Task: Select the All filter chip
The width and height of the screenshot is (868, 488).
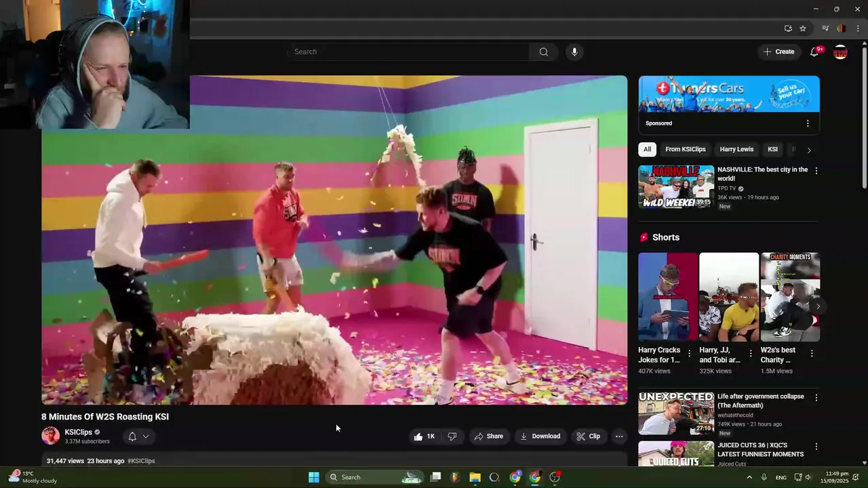Action: [x=648, y=149]
